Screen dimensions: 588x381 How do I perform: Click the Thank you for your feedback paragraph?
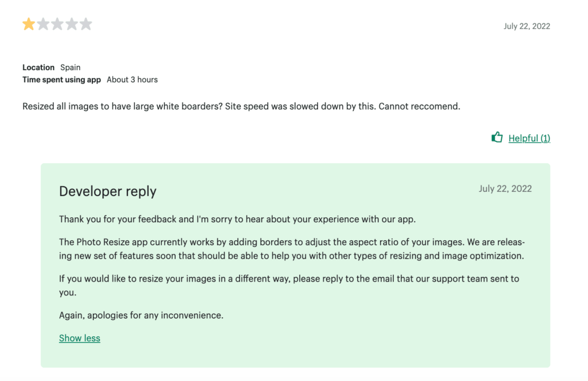click(x=237, y=219)
